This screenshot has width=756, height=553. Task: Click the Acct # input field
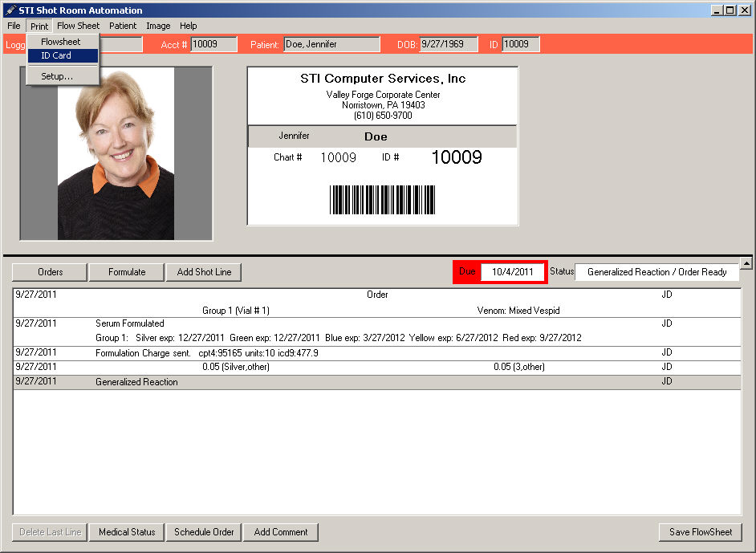214,44
